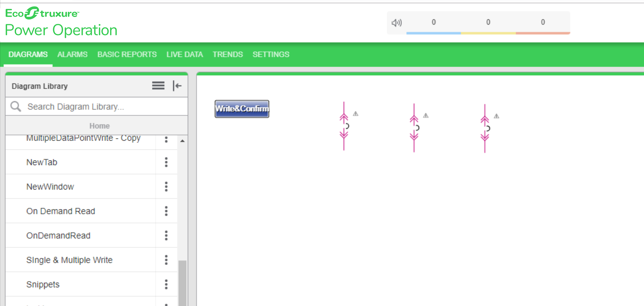Click warning triangle beside first breaker
This screenshot has width=644, height=306.
pos(355,113)
